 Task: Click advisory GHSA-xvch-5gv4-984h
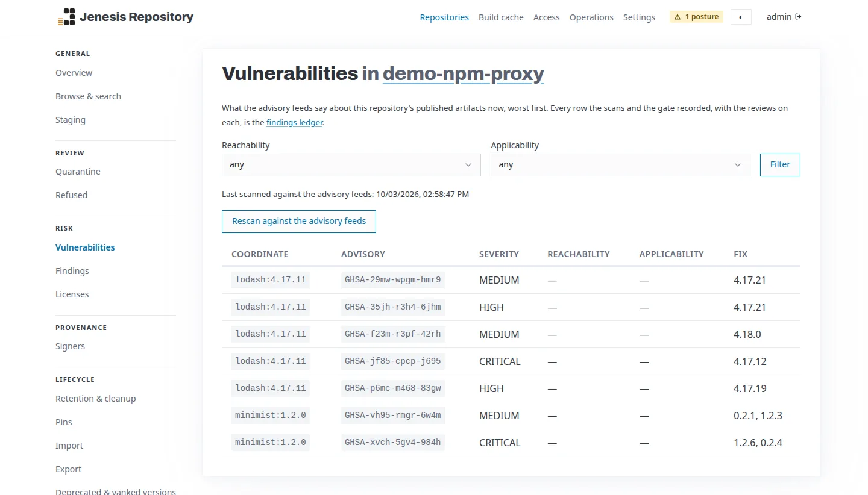[393, 443]
